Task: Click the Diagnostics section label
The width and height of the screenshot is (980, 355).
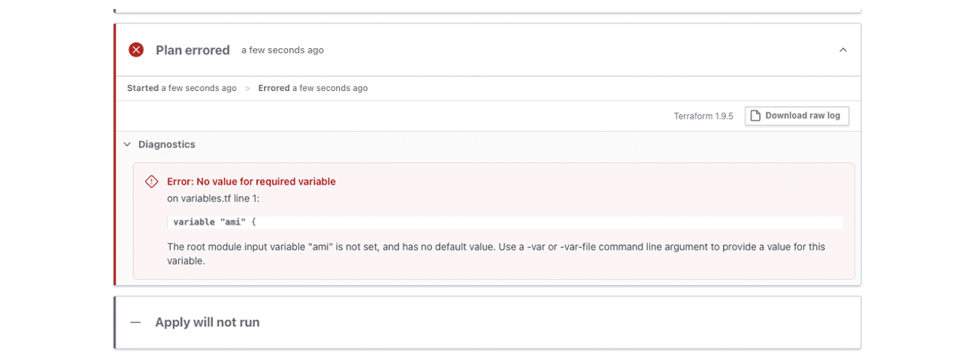Action: coord(167,144)
